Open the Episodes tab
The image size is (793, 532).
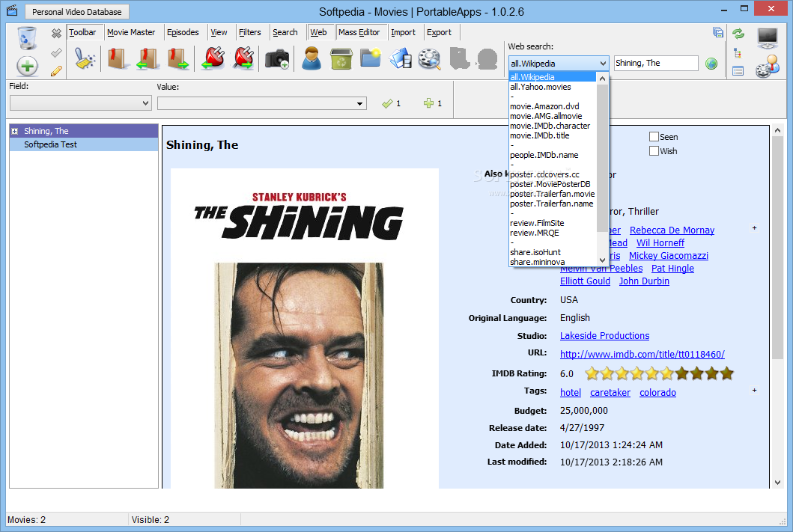[x=183, y=32]
